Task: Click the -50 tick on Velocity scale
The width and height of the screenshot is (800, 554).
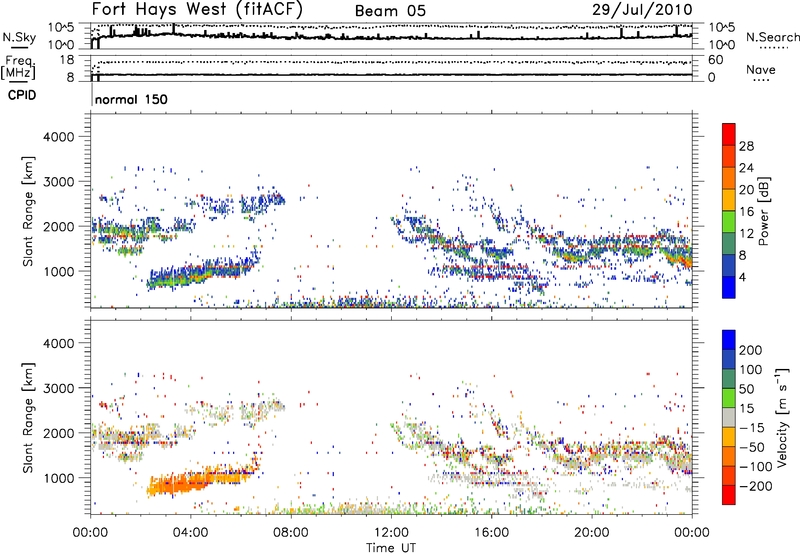Action: click(x=752, y=447)
